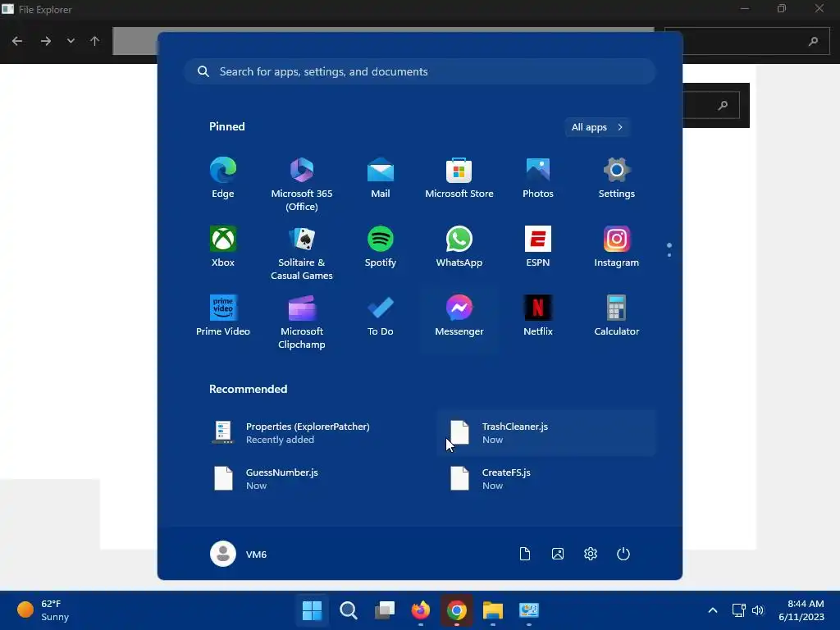This screenshot has height=630, width=840.
Task: Open recommended file TrashCleaner.js
Action: 546,433
